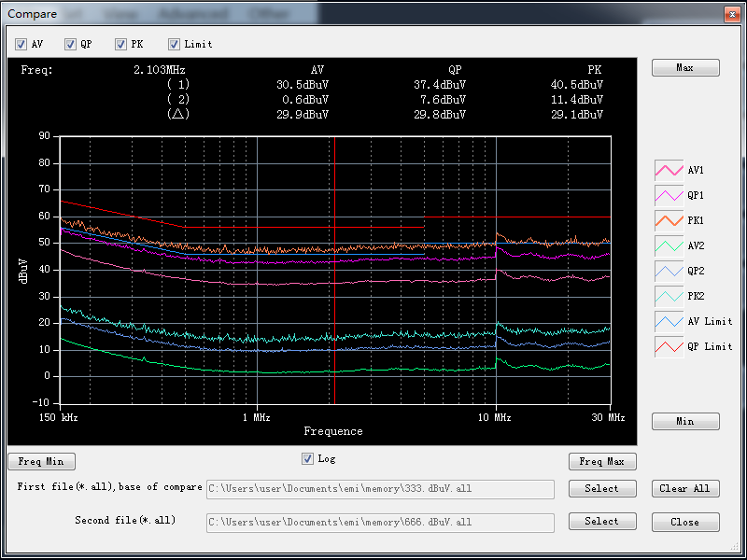Click the AV2 green trace icon
This screenshot has height=560, width=747.
tap(669, 245)
